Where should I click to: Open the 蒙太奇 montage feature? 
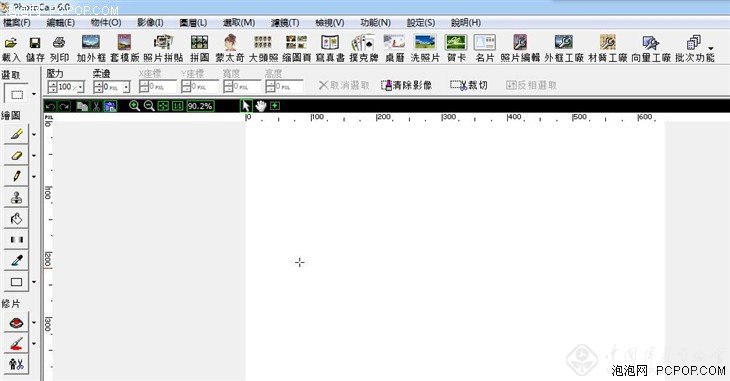(x=230, y=48)
